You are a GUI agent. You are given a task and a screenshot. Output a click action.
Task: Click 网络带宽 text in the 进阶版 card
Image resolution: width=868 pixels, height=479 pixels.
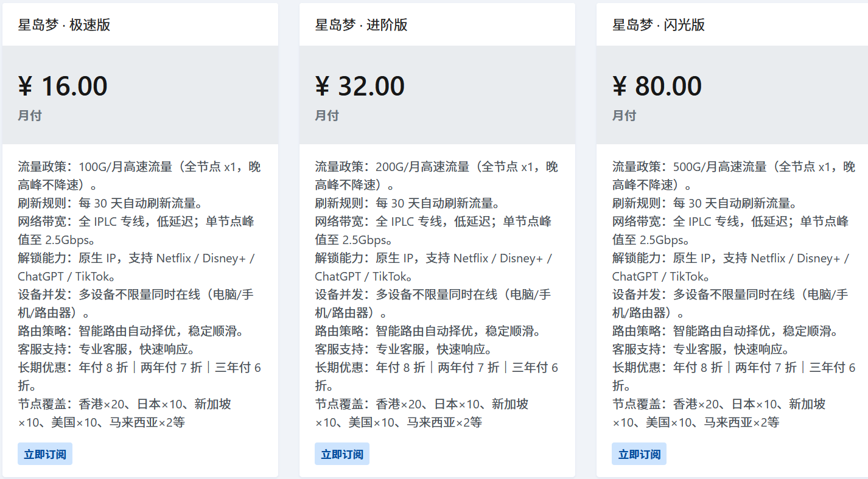432,222
